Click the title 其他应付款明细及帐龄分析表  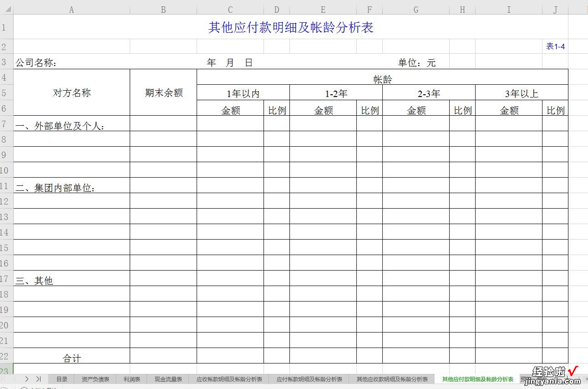(291, 27)
